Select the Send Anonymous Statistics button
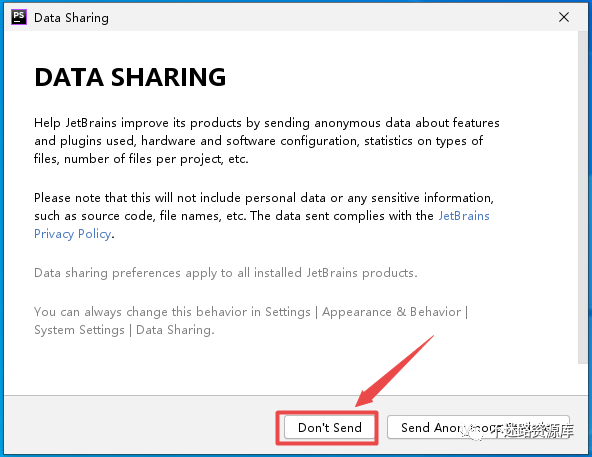592x457 pixels. click(478, 427)
